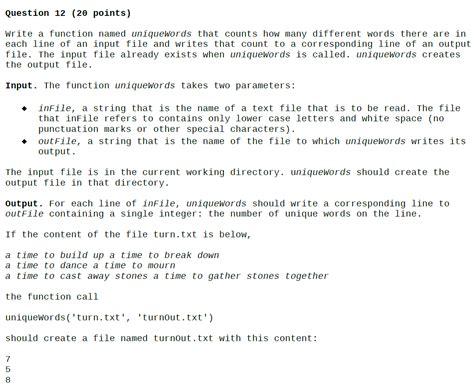Click the bold 'Output.' label
The image size is (474, 392).
[x=24, y=203]
